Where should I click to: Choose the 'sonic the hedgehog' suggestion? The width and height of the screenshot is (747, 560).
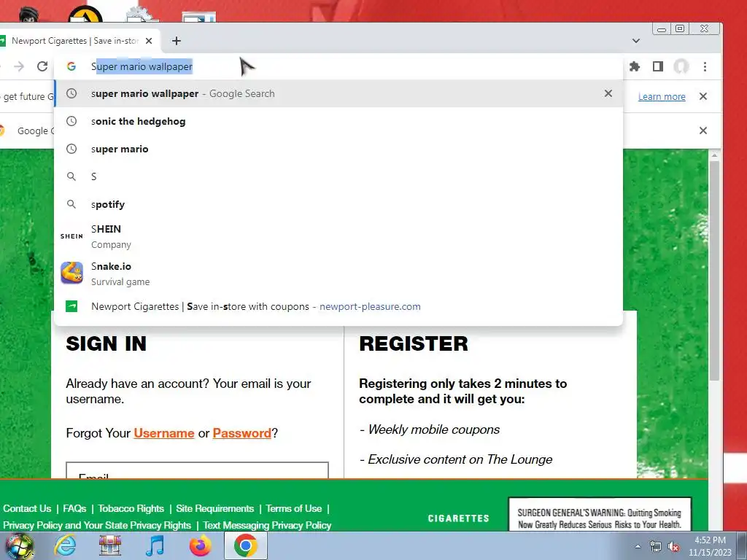[x=338, y=122]
